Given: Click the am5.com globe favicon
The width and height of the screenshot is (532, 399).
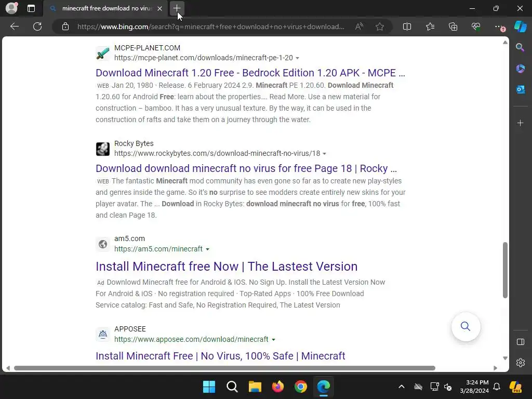Looking at the screenshot, I should (x=103, y=244).
